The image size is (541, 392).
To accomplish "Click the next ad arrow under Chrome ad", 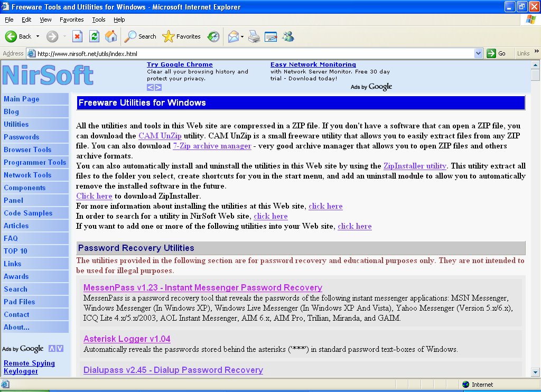I will pos(158,87).
